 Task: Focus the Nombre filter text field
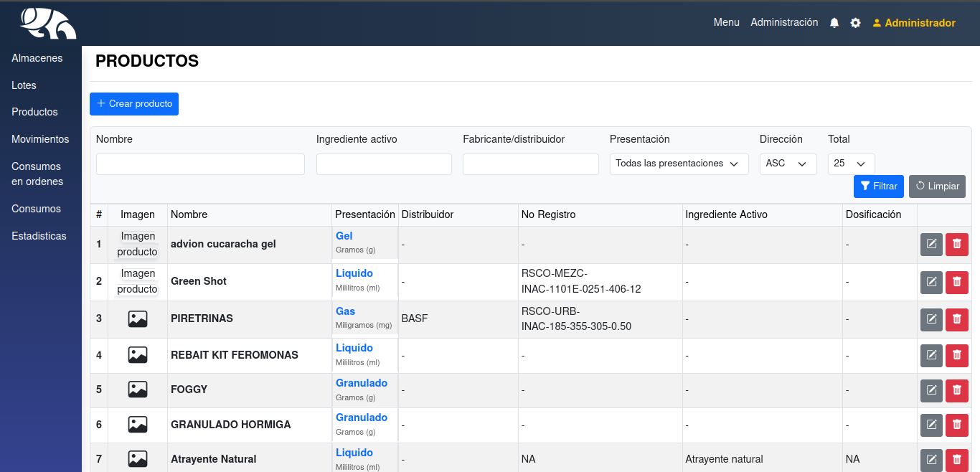pyautogui.click(x=200, y=164)
